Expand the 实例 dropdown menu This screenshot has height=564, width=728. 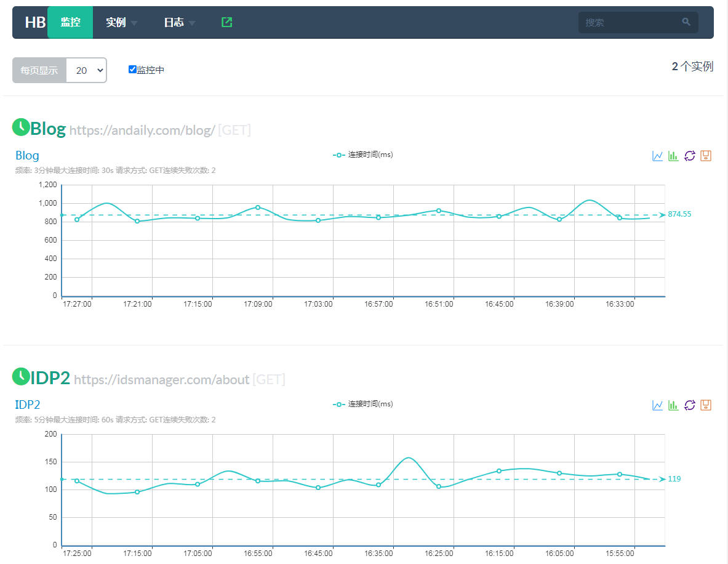click(121, 23)
